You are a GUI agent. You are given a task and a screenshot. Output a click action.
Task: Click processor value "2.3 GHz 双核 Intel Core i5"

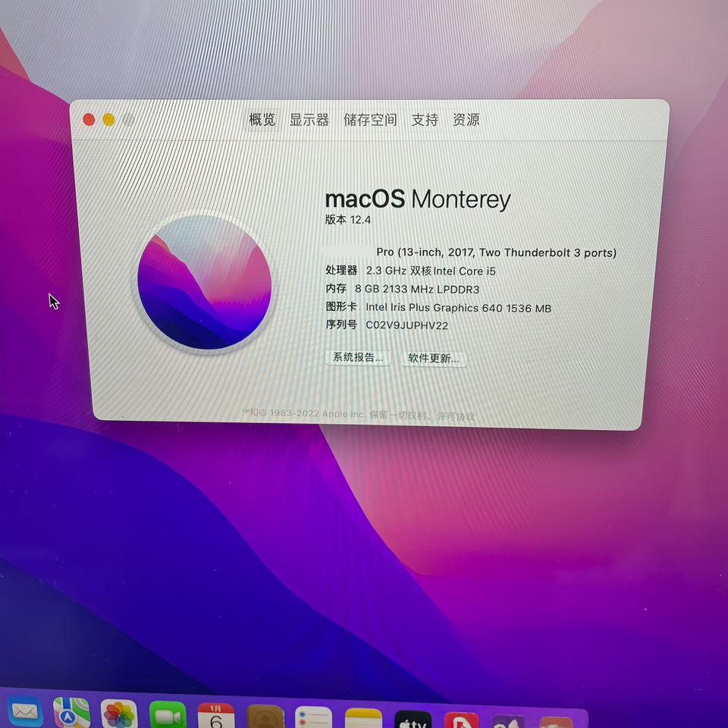(x=431, y=271)
